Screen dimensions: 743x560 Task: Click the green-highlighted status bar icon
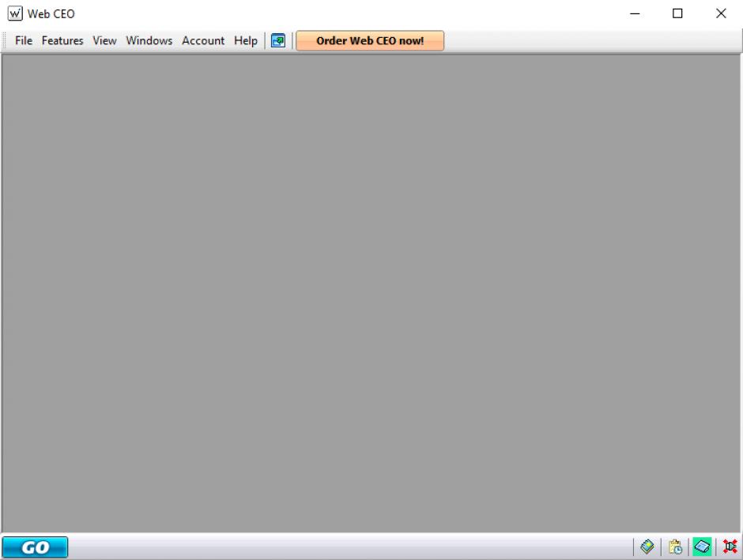[x=702, y=547]
